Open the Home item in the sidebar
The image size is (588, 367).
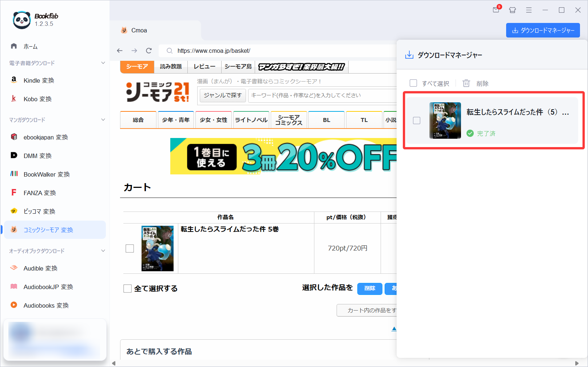pyautogui.click(x=24, y=46)
